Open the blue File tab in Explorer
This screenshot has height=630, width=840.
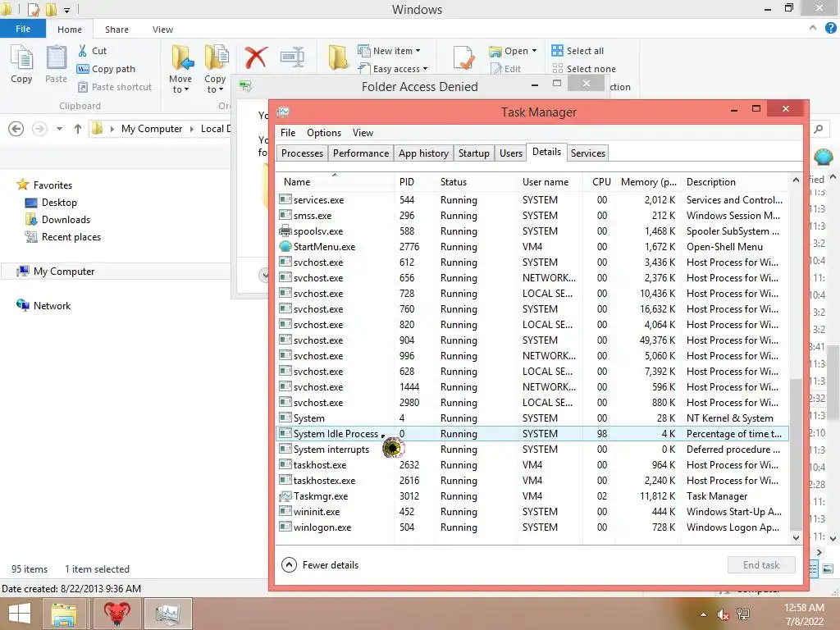22,29
